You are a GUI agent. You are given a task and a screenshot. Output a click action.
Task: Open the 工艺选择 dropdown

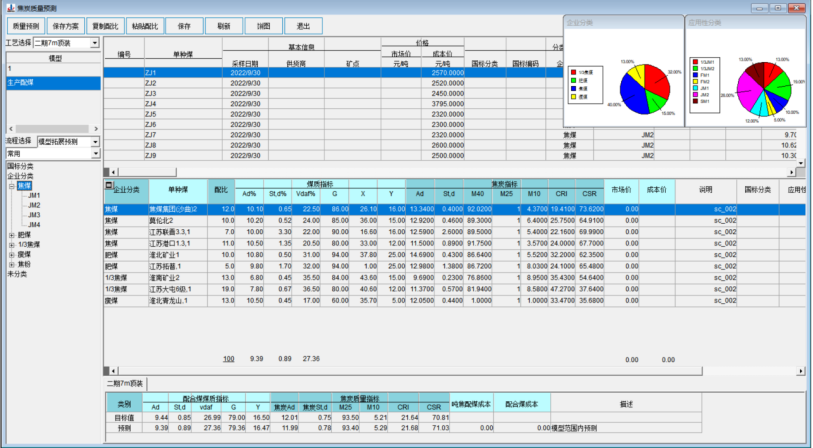point(95,43)
